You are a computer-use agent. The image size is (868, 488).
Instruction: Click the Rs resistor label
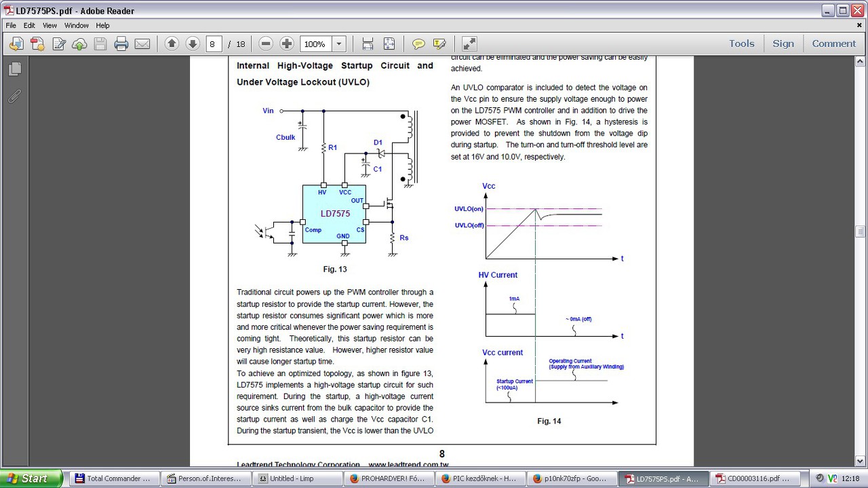[x=404, y=238]
